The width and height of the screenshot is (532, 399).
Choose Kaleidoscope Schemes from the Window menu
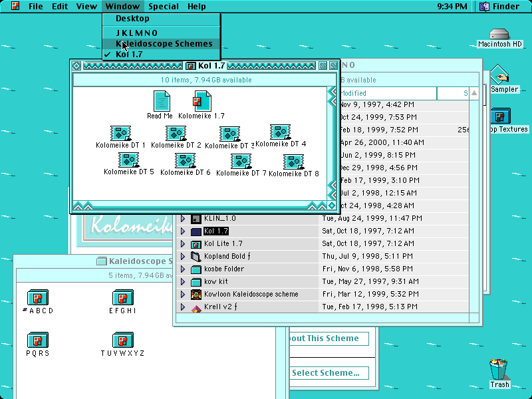(x=162, y=44)
